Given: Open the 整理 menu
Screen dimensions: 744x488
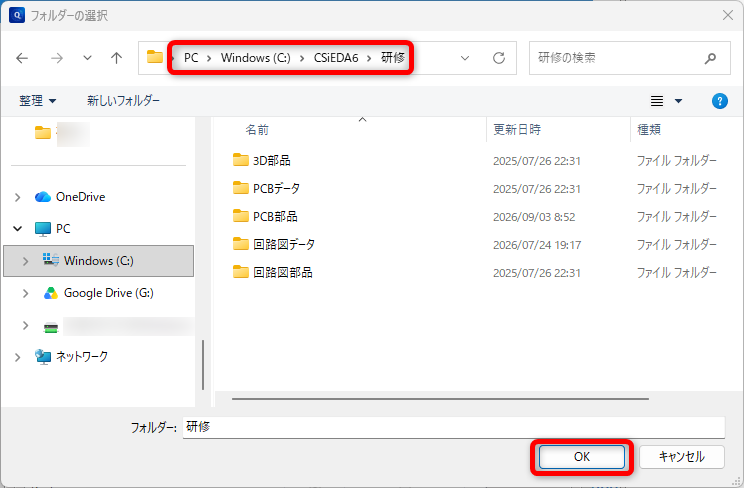Looking at the screenshot, I should (x=37, y=101).
